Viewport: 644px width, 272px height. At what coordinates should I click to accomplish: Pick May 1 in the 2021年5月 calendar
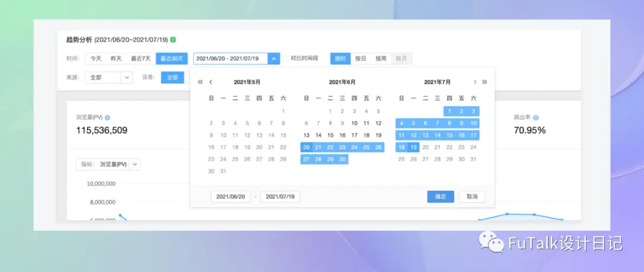pos(283,111)
